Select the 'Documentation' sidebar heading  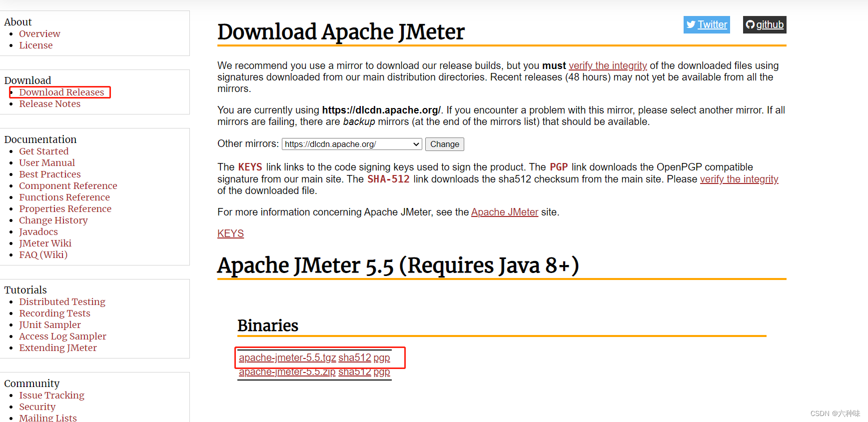click(x=40, y=139)
